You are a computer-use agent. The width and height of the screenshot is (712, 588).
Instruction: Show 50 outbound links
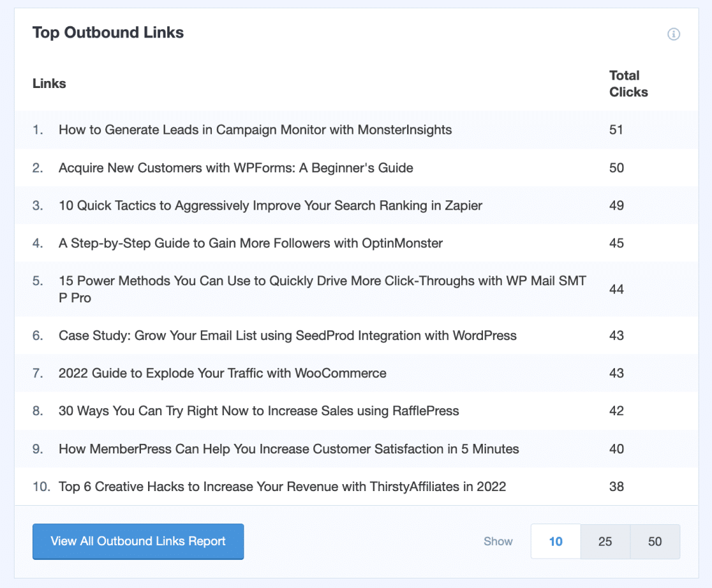click(655, 541)
